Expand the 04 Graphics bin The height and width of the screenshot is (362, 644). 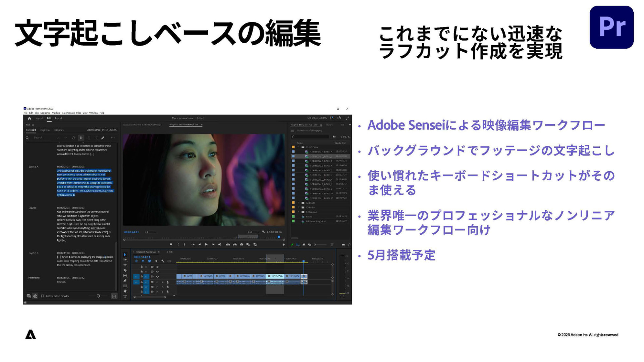pos(298,212)
